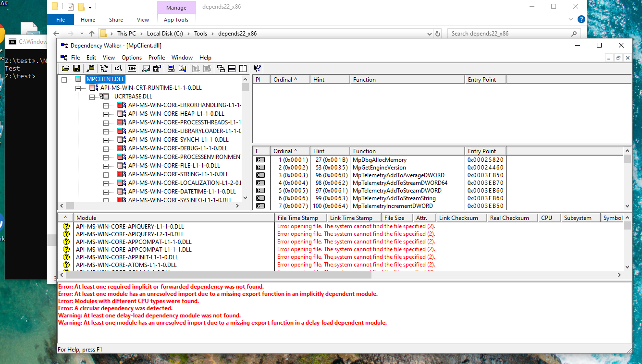Click the module list's horizontal scrollbar
The height and width of the screenshot is (364, 642).
click(339, 275)
